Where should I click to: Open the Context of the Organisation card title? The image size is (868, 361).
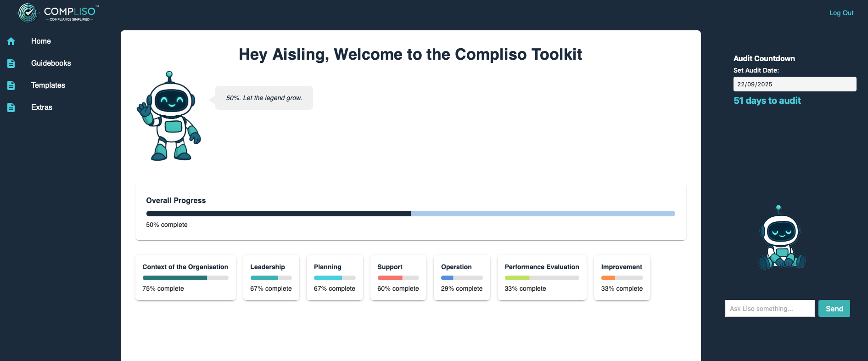[x=185, y=267]
